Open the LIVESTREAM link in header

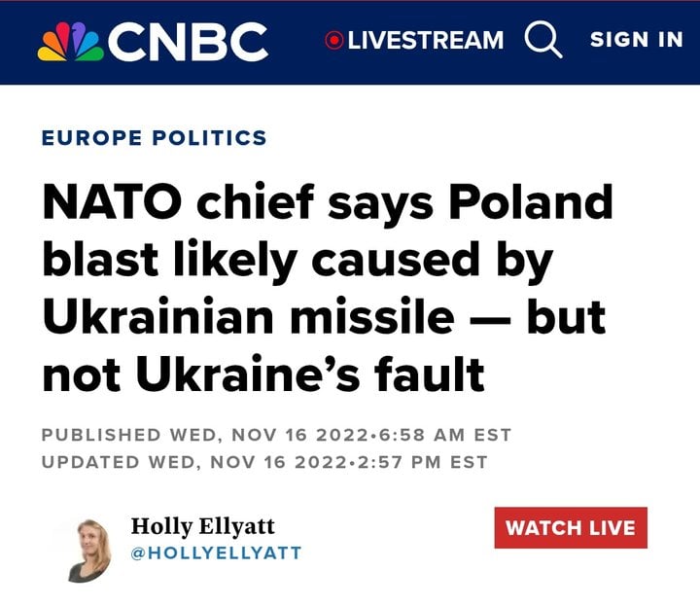pyautogui.click(x=425, y=41)
